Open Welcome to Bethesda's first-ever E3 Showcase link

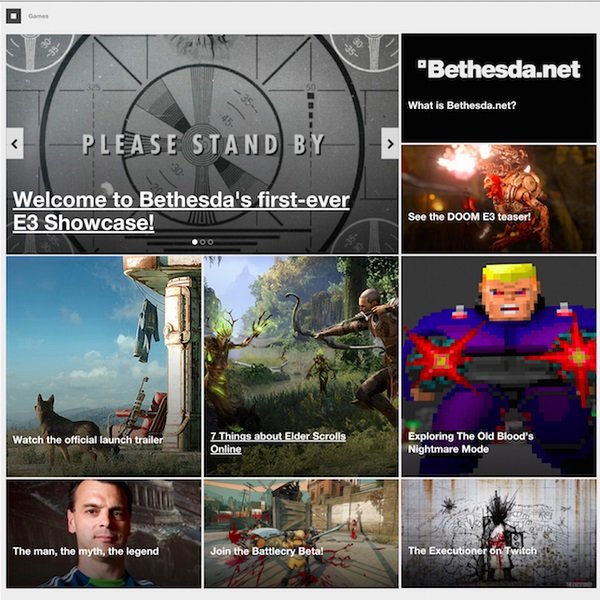(181, 211)
